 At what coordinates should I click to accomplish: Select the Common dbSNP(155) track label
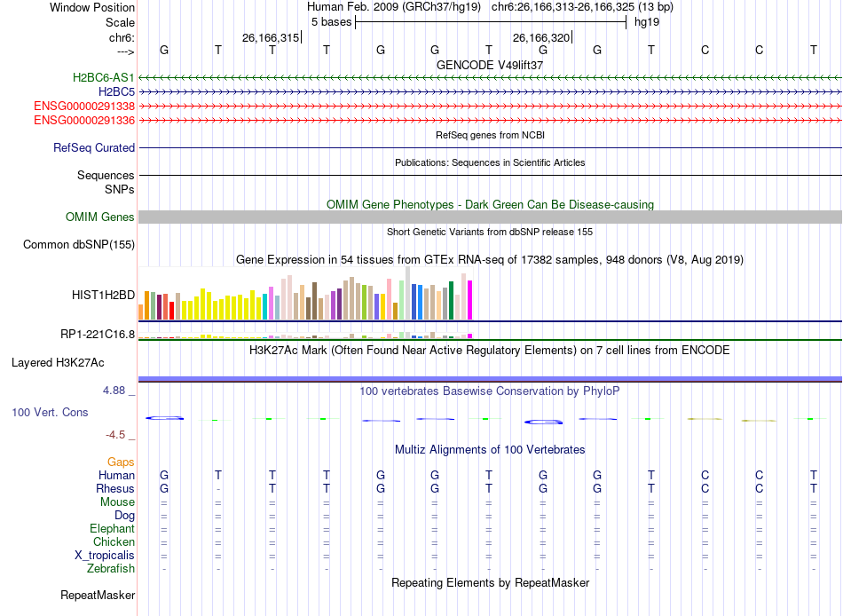(78, 244)
